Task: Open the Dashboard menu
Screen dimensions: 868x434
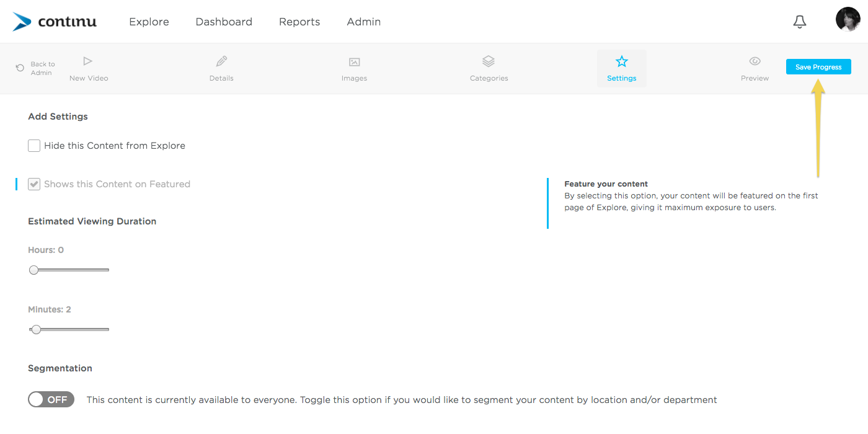Action: pyautogui.click(x=224, y=22)
